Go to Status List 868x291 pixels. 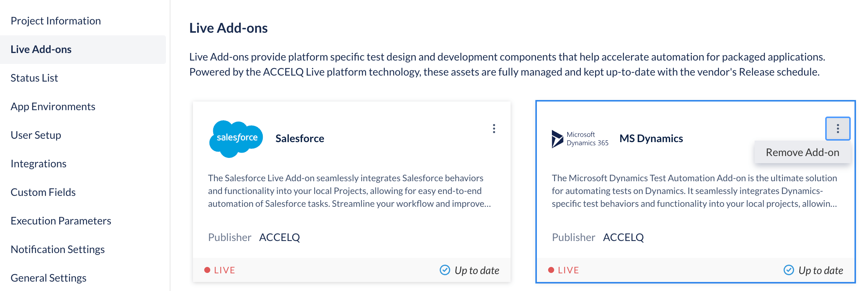click(34, 78)
